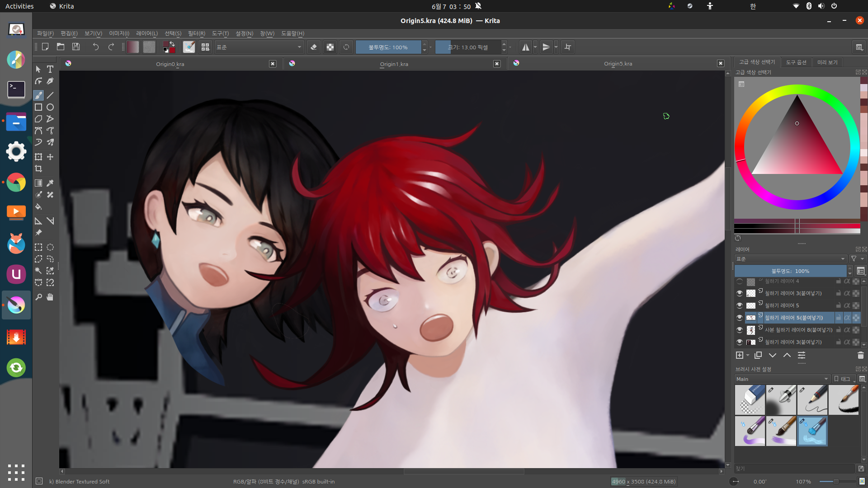Switch to the Origin1.kra document tab
The width and height of the screenshot is (868, 488).
[x=394, y=64]
